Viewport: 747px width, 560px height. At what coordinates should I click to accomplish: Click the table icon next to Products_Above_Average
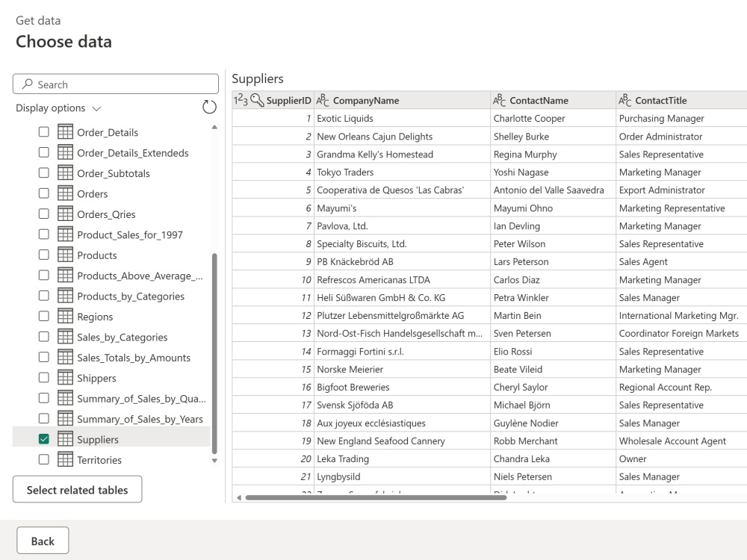[x=65, y=276]
